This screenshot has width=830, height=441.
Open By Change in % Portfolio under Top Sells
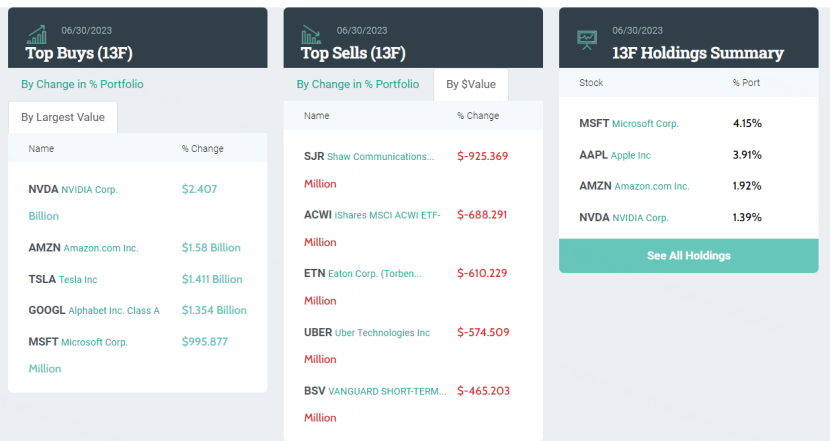[x=358, y=84]
